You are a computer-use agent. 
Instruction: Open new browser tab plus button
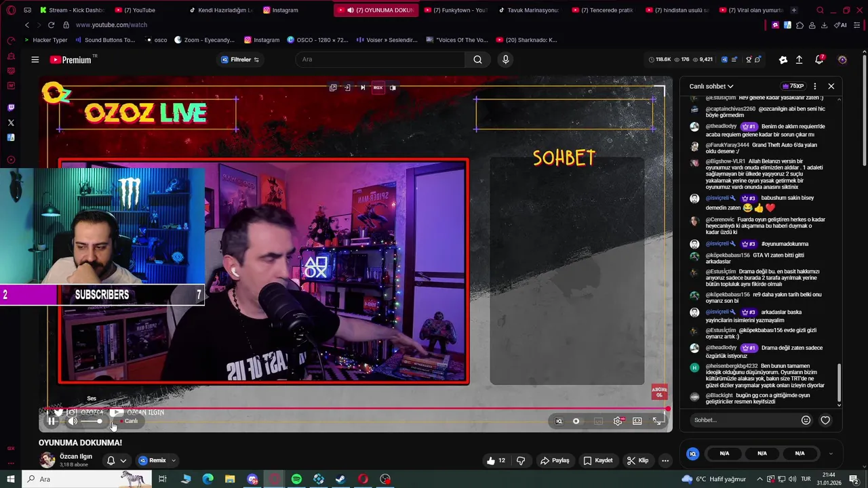[x=794, y=10]
